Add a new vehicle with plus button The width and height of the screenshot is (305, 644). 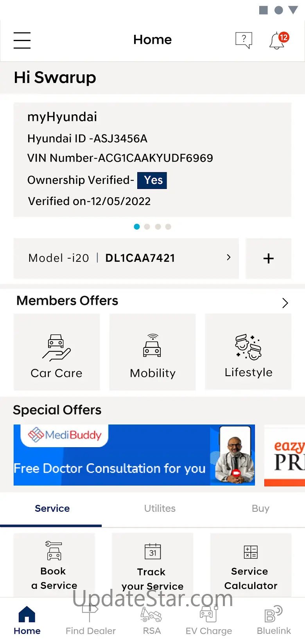(268, 258)
